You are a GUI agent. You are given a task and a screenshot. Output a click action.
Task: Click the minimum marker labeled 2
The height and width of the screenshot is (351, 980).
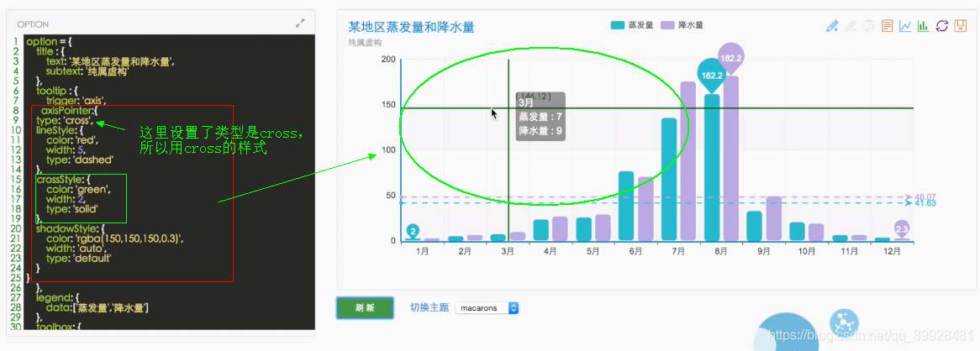click(413, 230)
